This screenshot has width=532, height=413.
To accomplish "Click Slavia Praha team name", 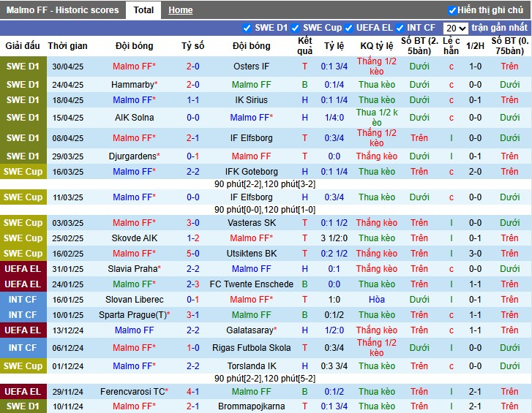I will (132, 269).
